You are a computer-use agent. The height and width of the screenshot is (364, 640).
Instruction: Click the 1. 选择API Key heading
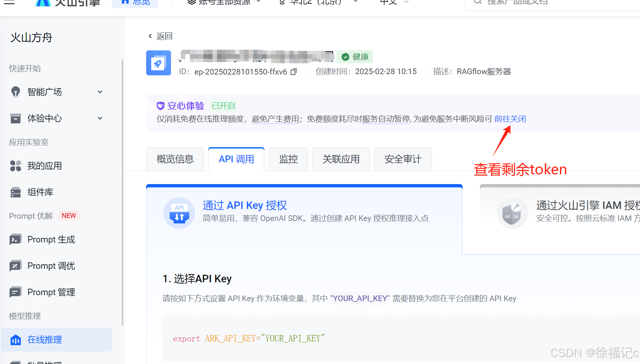197,279
